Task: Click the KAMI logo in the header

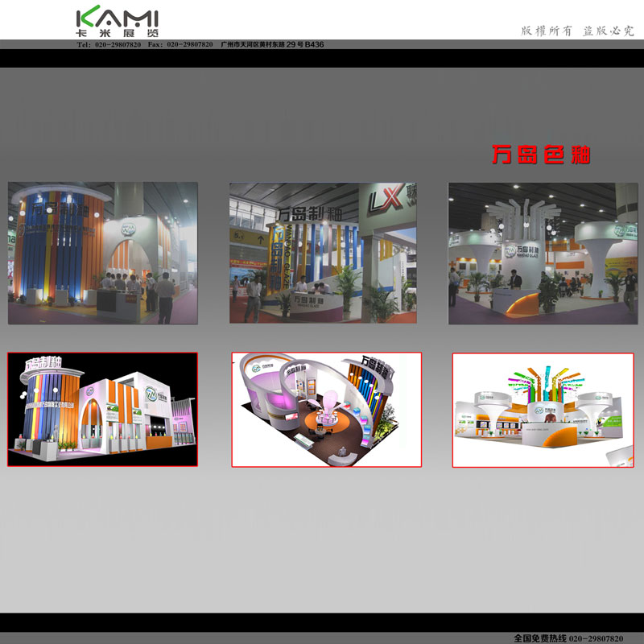Action: pos(117,18)
